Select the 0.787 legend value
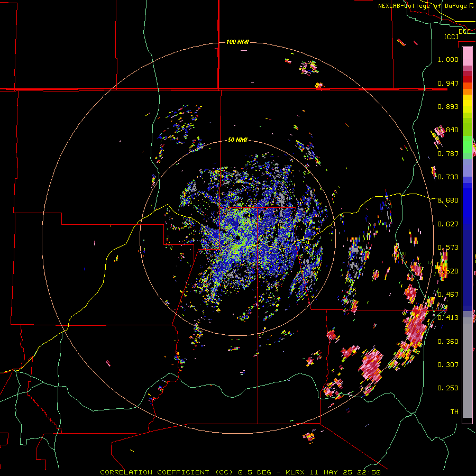This screenshot has width=476, height=476. (x=448, y=153)
